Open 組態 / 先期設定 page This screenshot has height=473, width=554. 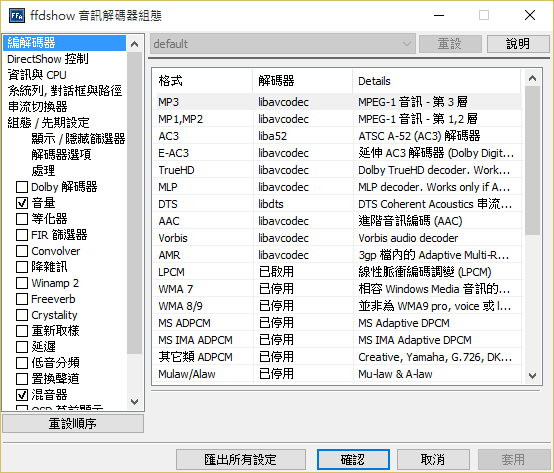pos(48,123)
